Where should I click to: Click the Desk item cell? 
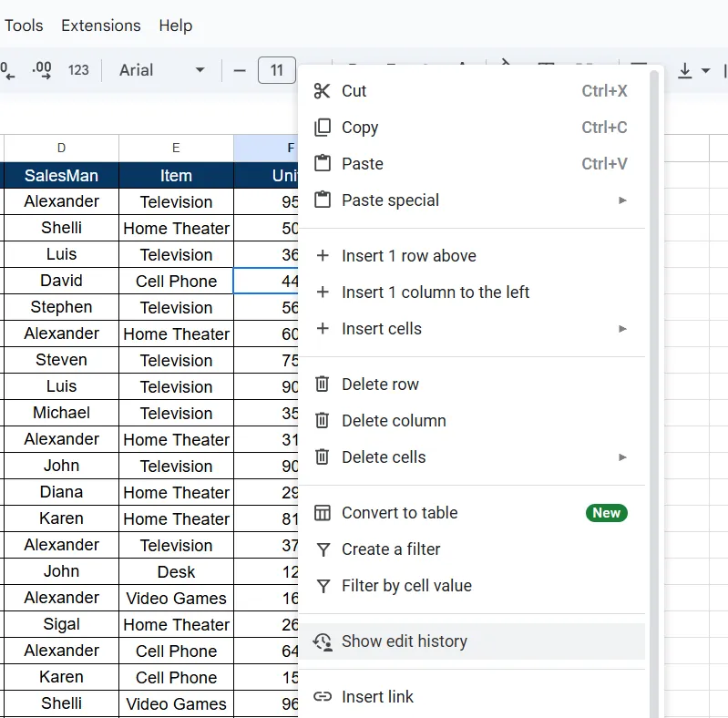[x=176, y=571]
